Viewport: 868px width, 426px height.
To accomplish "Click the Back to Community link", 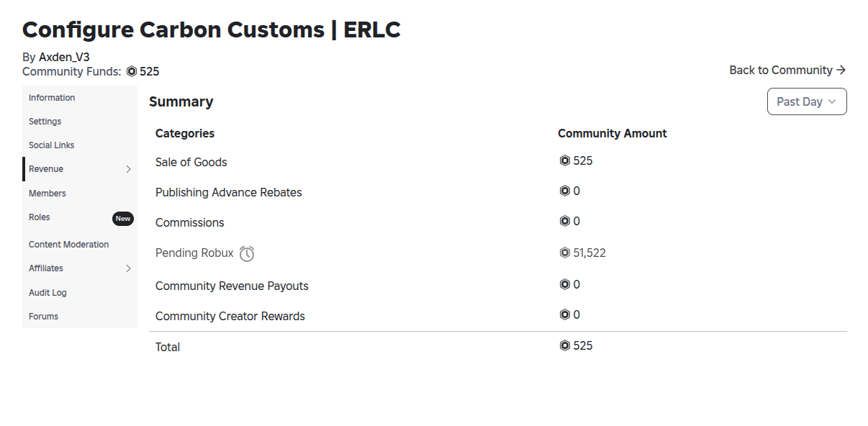I will tap(787, 70).
